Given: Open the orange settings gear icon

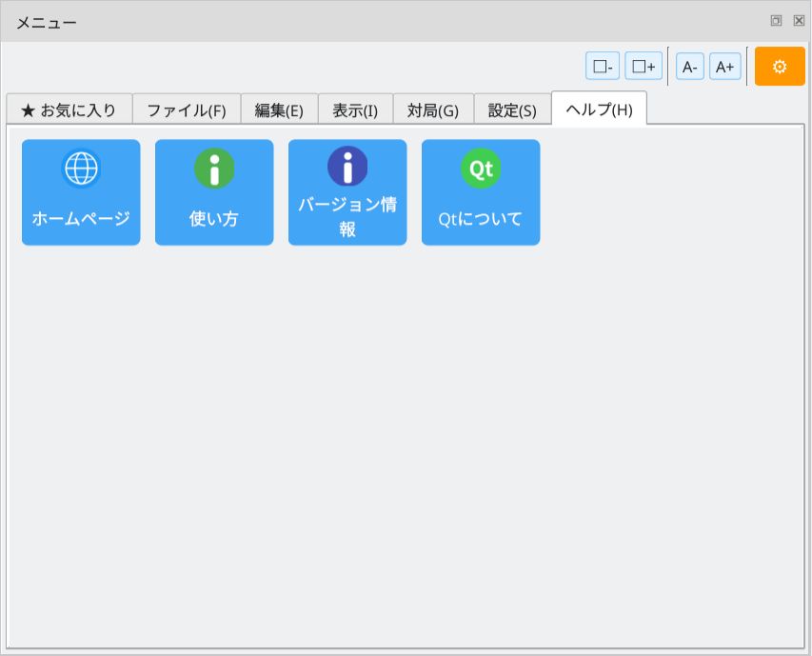Looking at the screenshot, I should 779,67.
